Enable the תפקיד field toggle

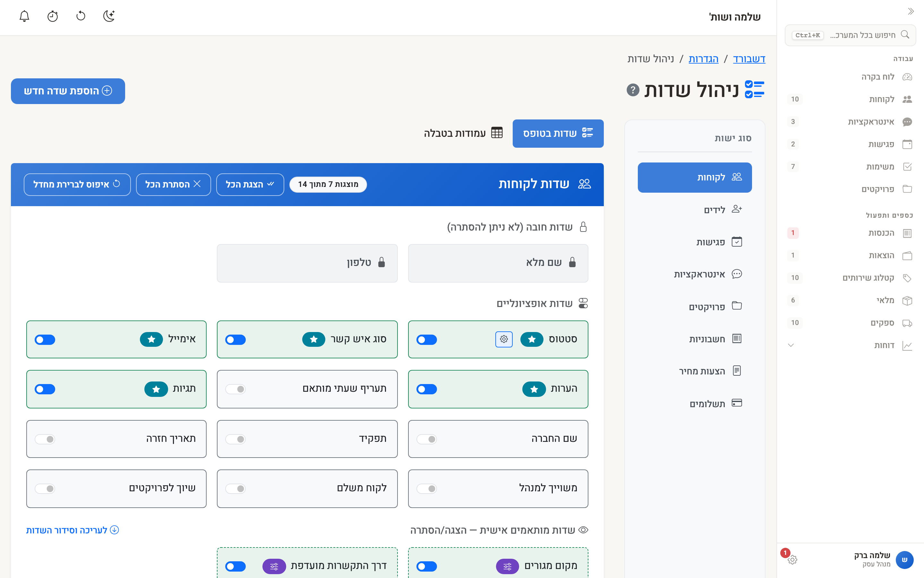235,439
